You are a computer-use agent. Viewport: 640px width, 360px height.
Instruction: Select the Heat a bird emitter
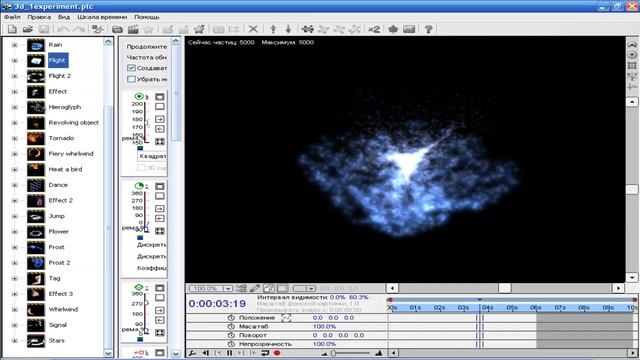pyautogui.click(x=65, y=169)
